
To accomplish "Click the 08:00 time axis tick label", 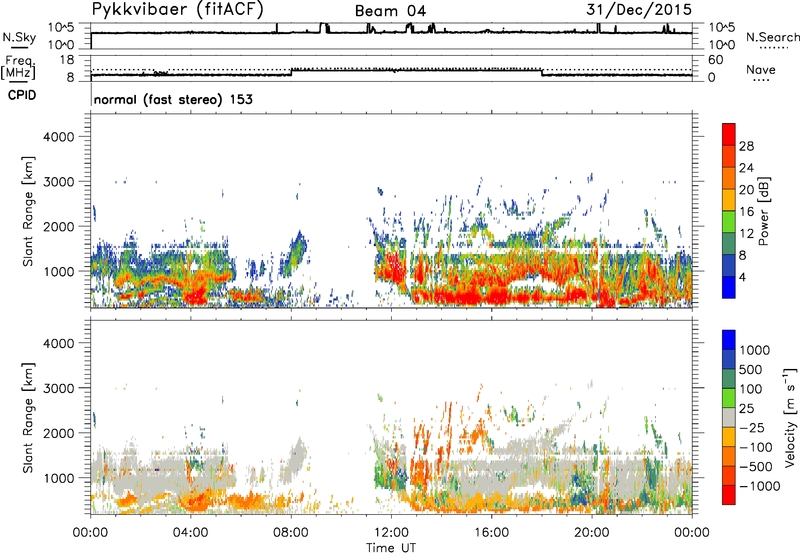I will pyautogui.click(x=291, y=533).
